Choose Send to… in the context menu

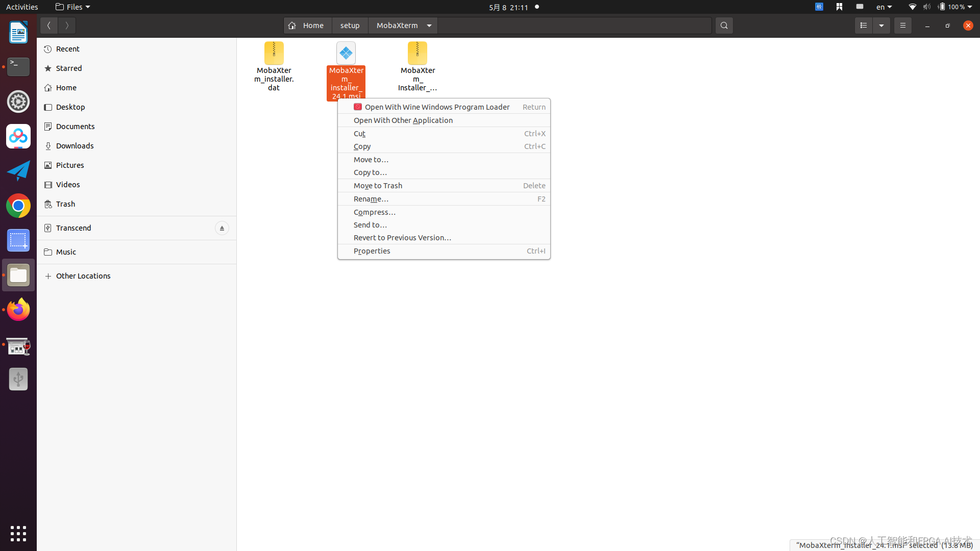(444, 225)
